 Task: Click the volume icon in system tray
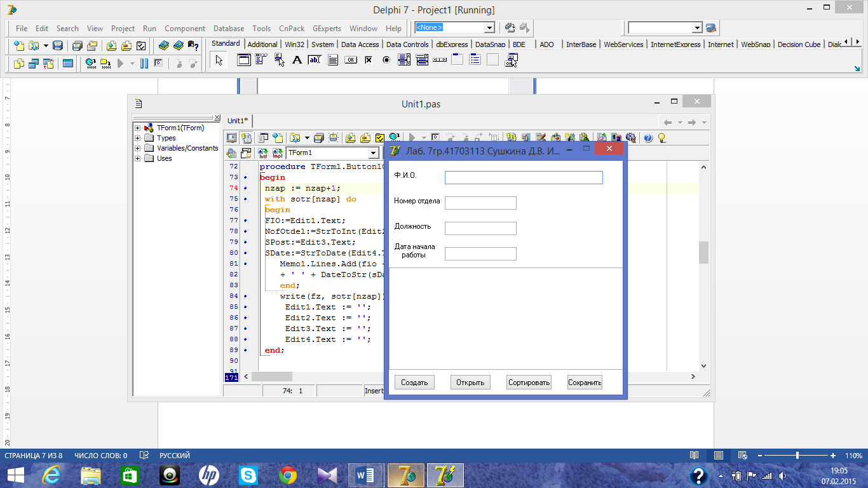[x=782, y=475]
